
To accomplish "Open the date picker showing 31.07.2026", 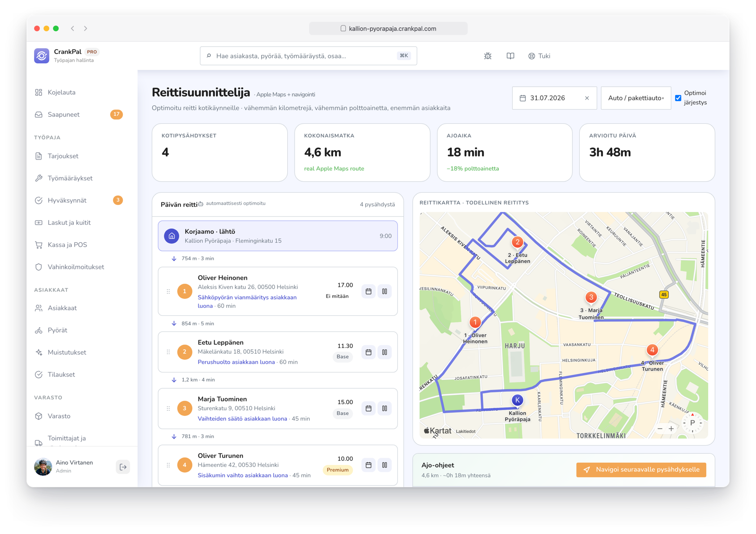I will pyautogui.click(x=554, y=98).
